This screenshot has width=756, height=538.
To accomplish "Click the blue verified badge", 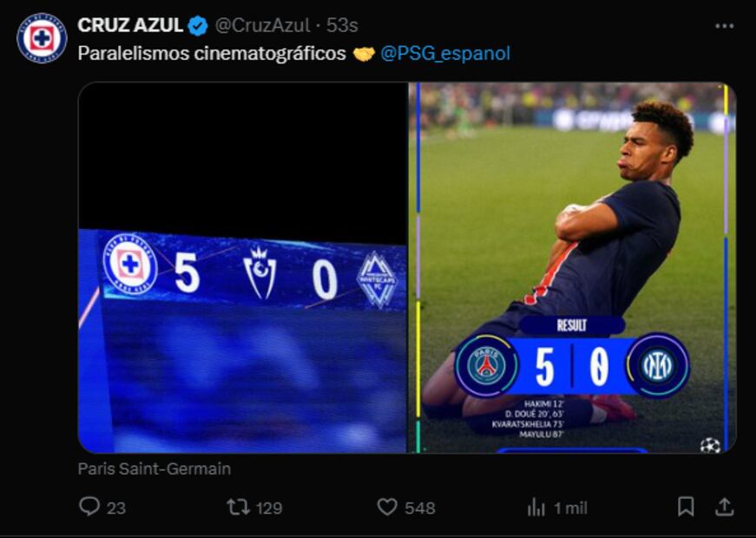I will click(x=198, y=26).
